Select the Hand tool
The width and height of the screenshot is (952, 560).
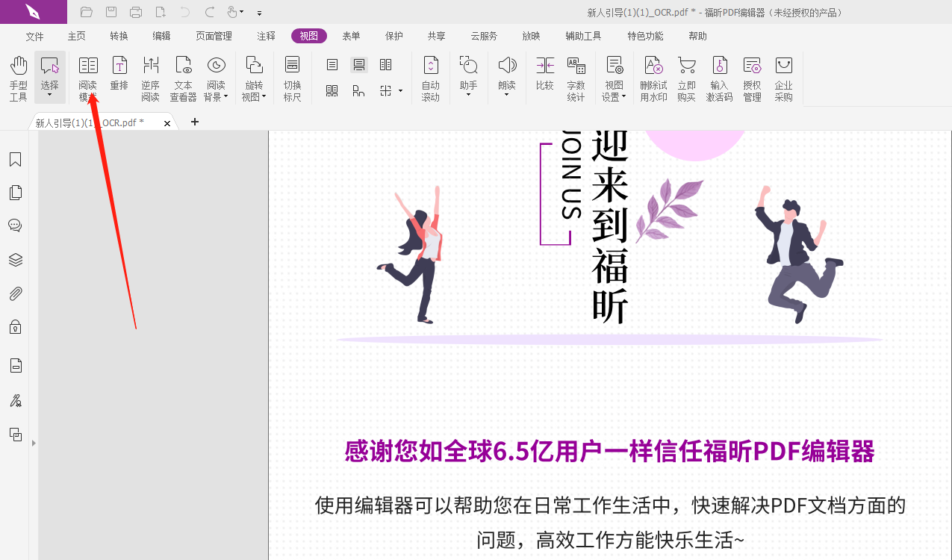coord(18,75)
